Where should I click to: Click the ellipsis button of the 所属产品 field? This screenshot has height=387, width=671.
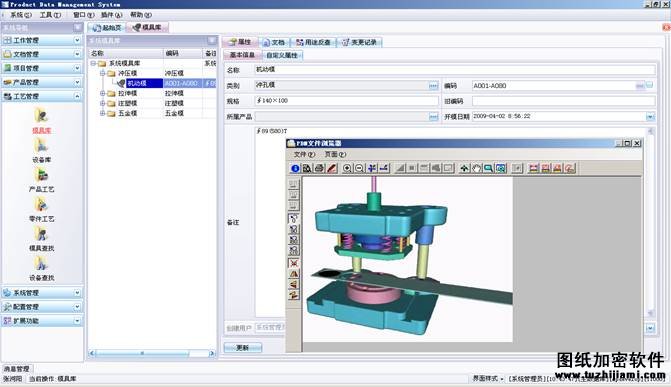[433, 116]
